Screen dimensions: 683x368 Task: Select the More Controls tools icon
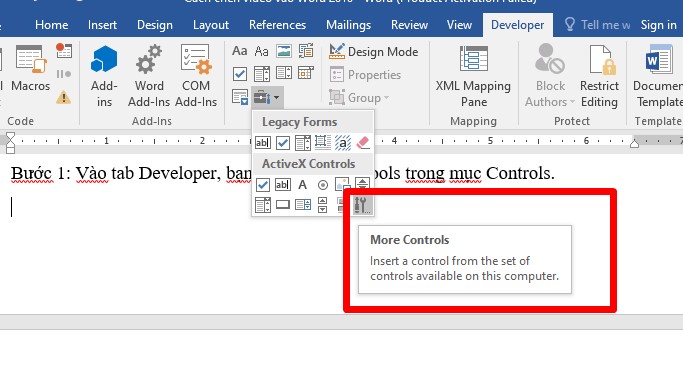click(x=362, y=204)
